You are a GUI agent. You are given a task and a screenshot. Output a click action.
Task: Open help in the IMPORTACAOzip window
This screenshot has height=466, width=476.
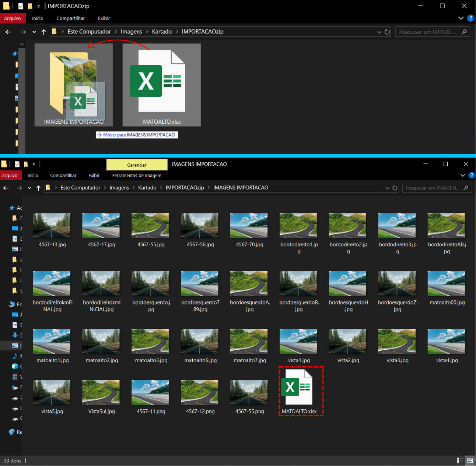pyautogui.click(x=470, y=18)
